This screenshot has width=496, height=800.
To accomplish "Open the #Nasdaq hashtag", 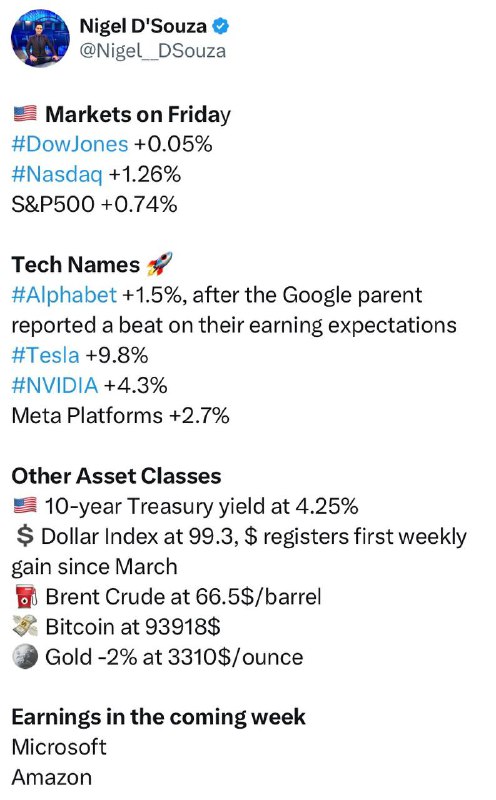I will pos(57,174).
